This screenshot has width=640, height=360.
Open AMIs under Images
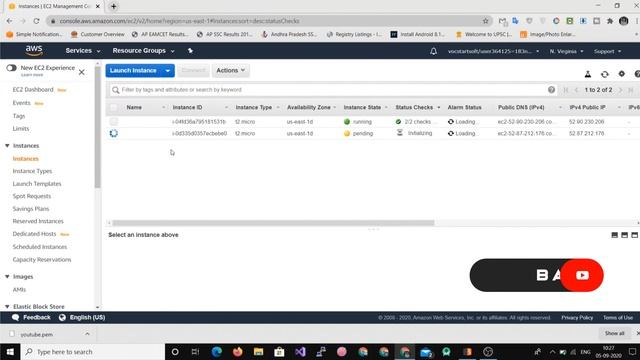coord(19,289)
